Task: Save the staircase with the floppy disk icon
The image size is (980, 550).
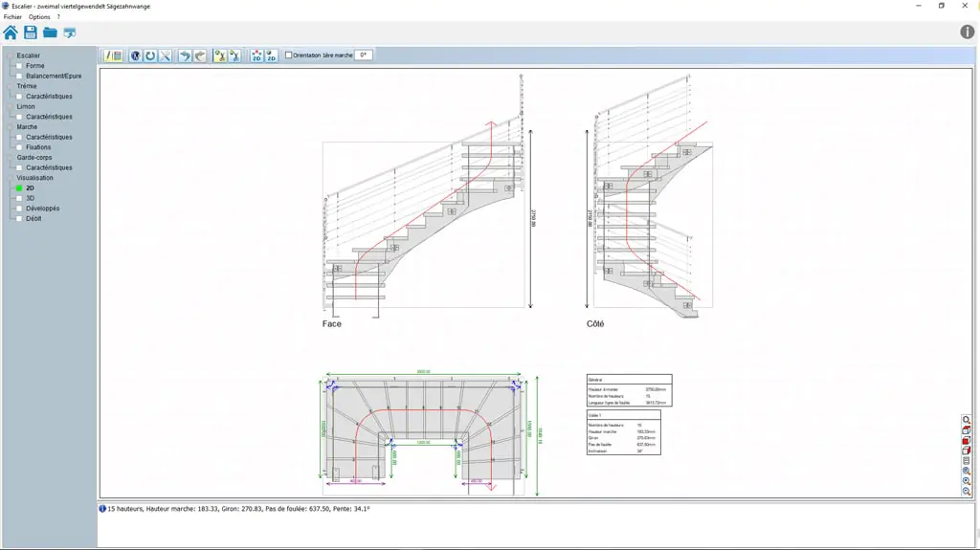Action: point(31,33)
